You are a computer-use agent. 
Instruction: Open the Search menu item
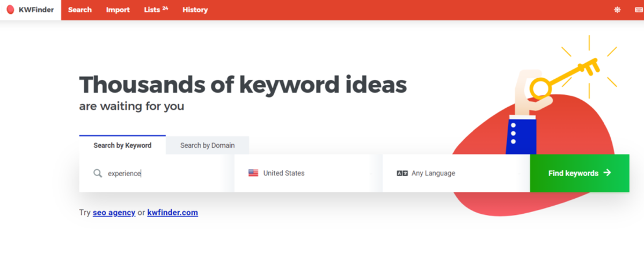(80, 10)
